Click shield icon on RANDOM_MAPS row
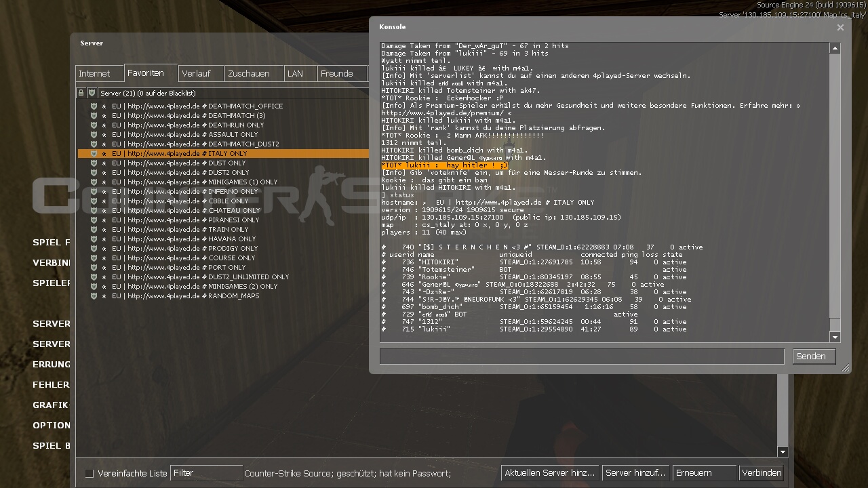Screen dimensions: 868x488 94,296
